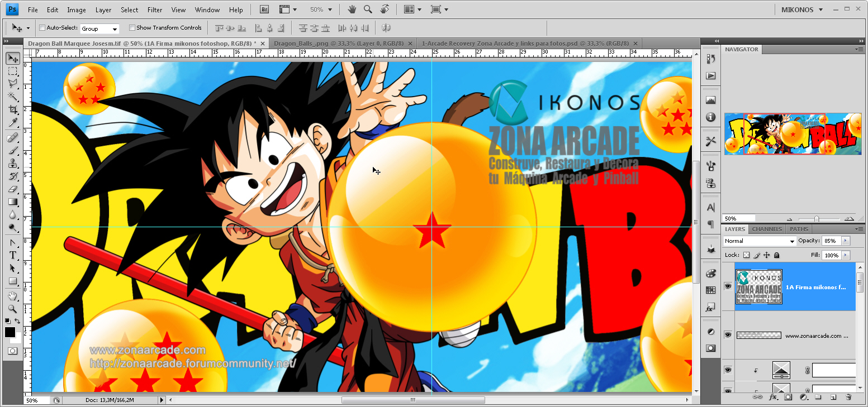Image resolution: width=868 pixels, height=407 pixels.
Task: Open the MIKONOS workspace switcher
Action: [x=801, y=9]
